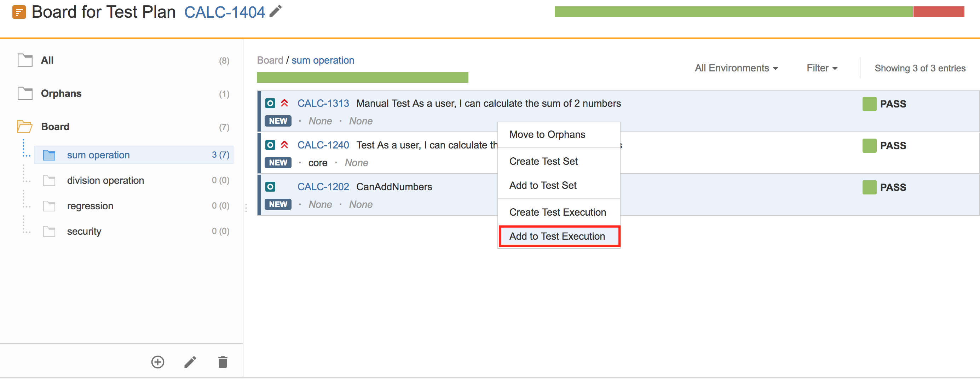Screen dimensions: 980x379
Task: Click the security folder icon
Action: [x=49, y=232]
